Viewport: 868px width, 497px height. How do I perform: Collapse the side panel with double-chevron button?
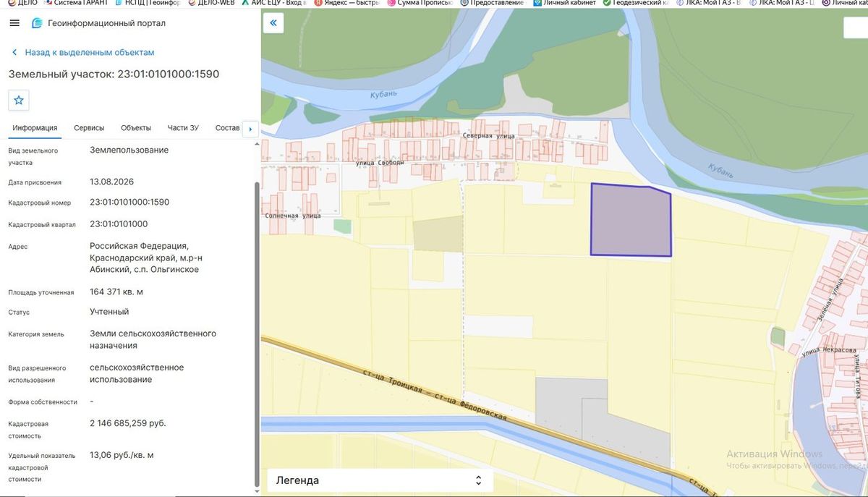(273, 23)
